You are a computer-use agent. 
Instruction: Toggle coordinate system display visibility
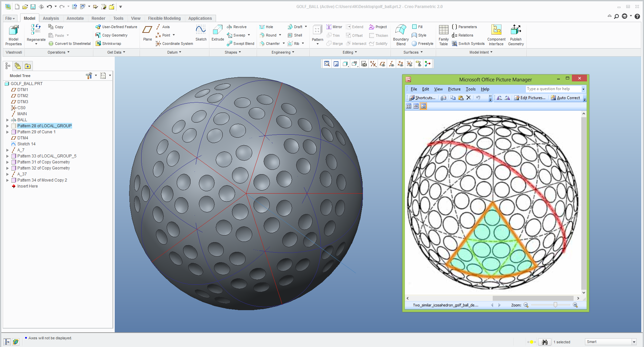410,64
